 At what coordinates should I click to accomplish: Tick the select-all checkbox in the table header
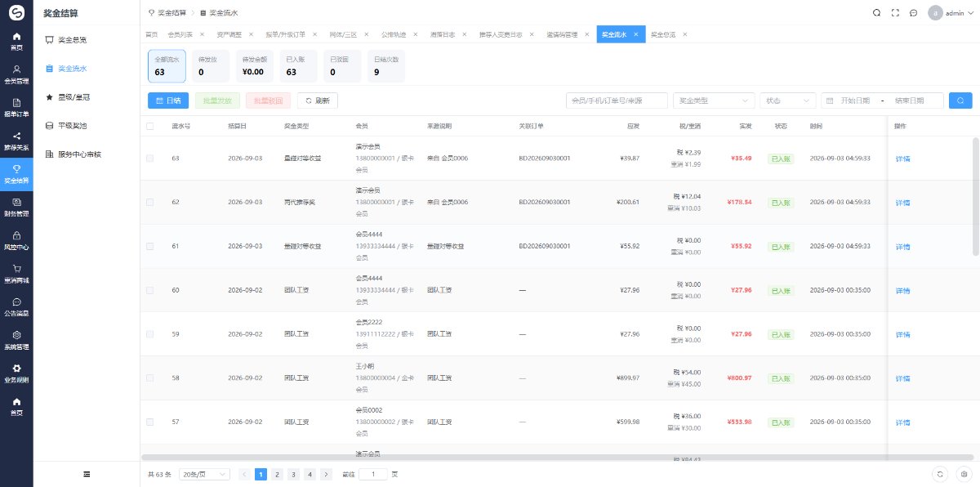pyautogui.click(x=149, y=126)
